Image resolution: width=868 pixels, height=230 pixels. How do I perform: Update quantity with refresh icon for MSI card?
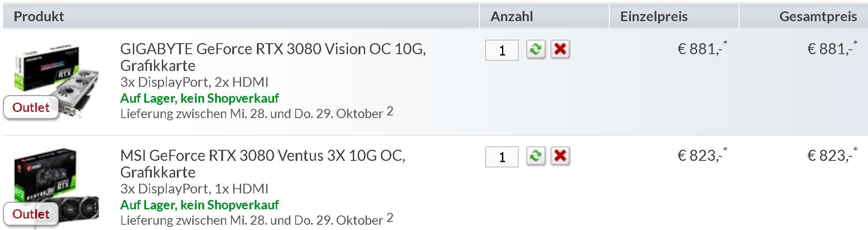coord(535,156)
